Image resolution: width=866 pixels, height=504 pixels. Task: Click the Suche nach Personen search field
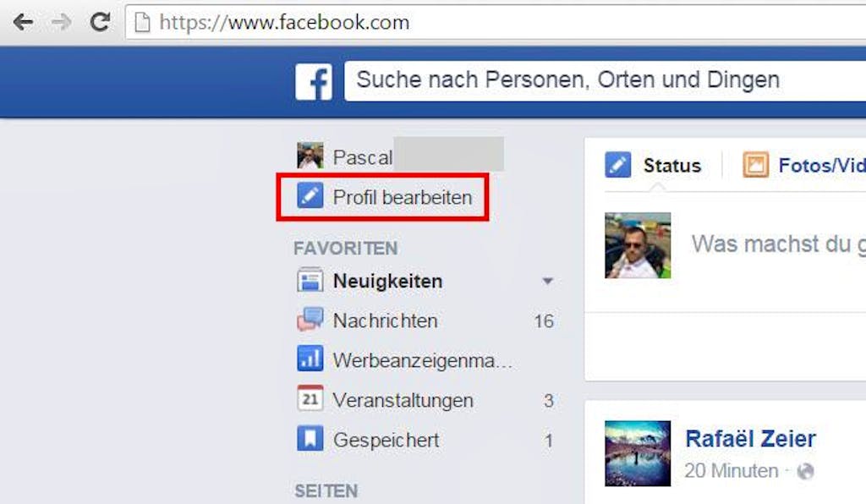pos(605,81)
